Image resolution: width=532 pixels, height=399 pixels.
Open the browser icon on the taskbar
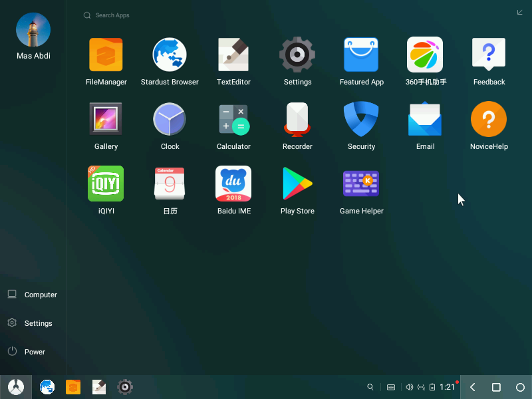tap(47, 387)
